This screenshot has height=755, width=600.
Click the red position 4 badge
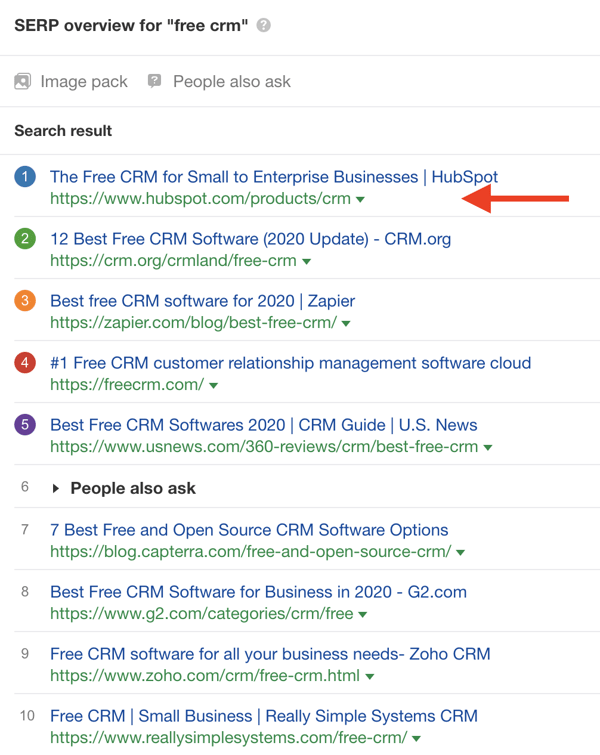(x=26, y=363)
